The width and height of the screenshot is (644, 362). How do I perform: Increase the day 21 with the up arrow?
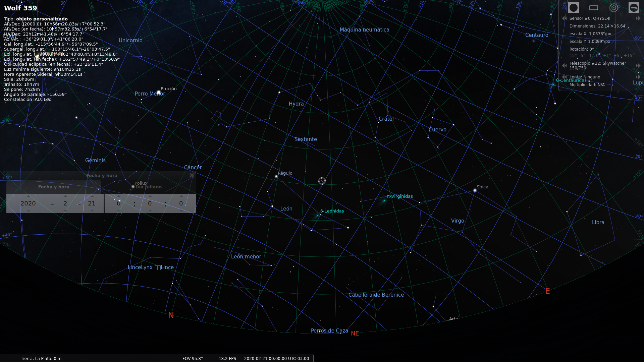click(x=92, y=196)
